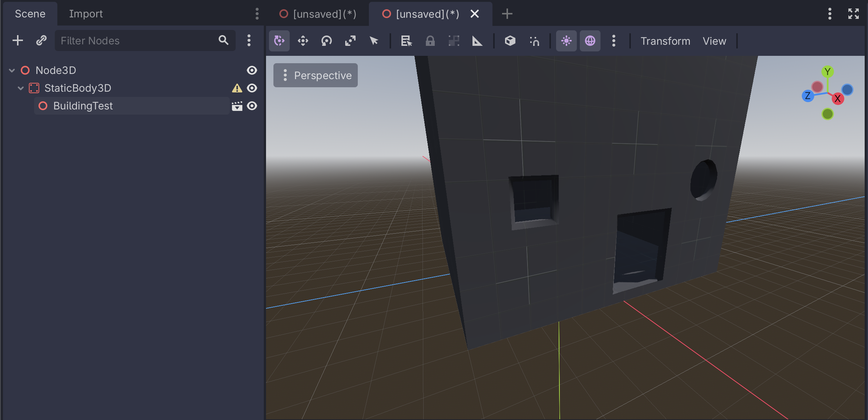Screen dimensions: 868x420
Task: Select the Rotate mode tool
Action: 326,41
